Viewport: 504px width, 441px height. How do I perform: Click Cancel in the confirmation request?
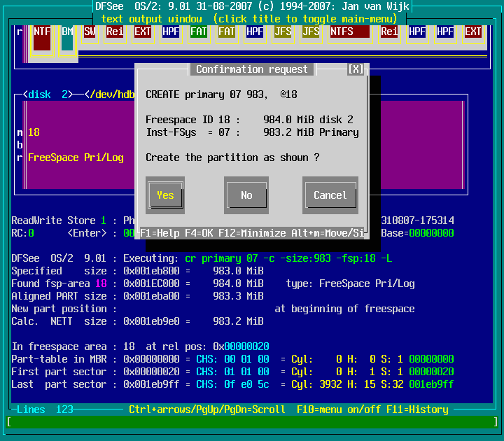(x=330, y=195)
